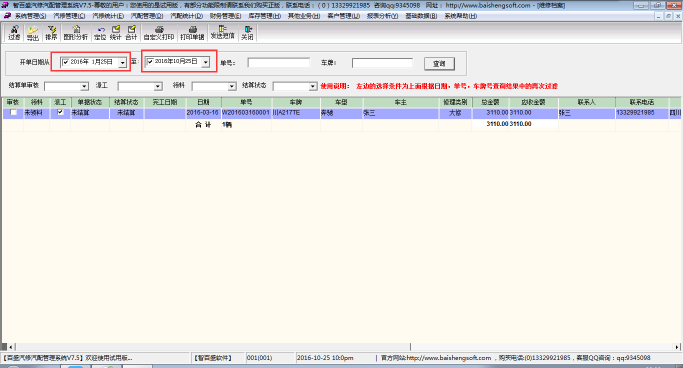The width and height of the screenshot is (683, 368).
Task: Click the 查询 query button
Action: click(x=439, y=64)
